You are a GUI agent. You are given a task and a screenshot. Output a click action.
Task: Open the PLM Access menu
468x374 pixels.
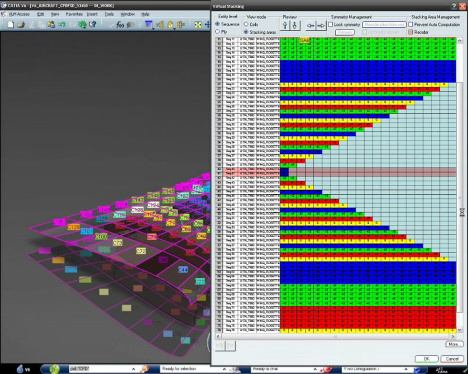point(19,14)
